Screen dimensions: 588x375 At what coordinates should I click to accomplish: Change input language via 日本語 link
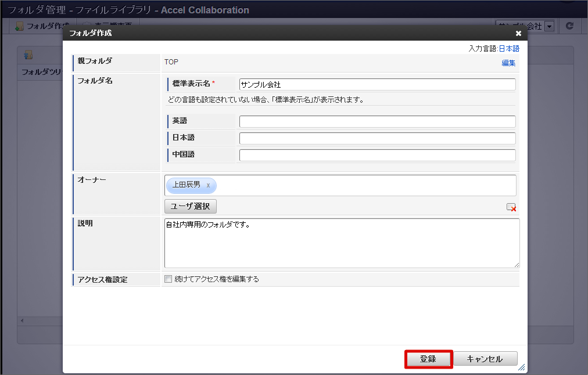pos(509,48)
